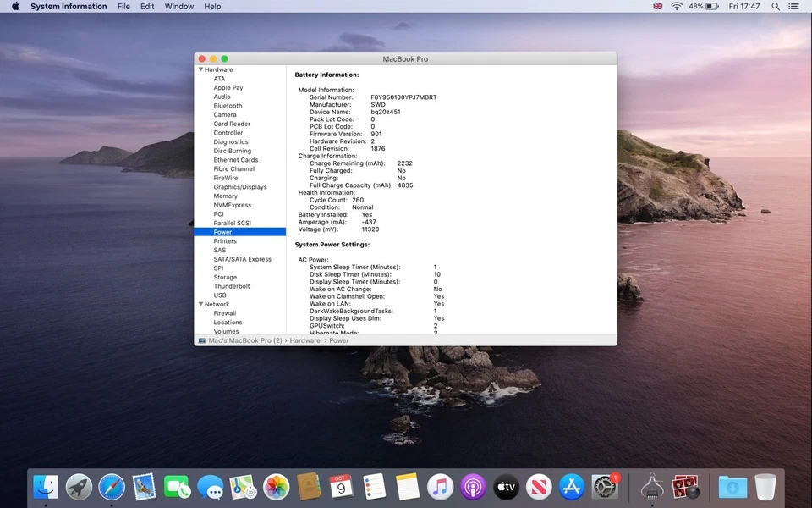Click Wi-Fi status icon in menu bar
This screenshot has width=812, height=508.
677,6
